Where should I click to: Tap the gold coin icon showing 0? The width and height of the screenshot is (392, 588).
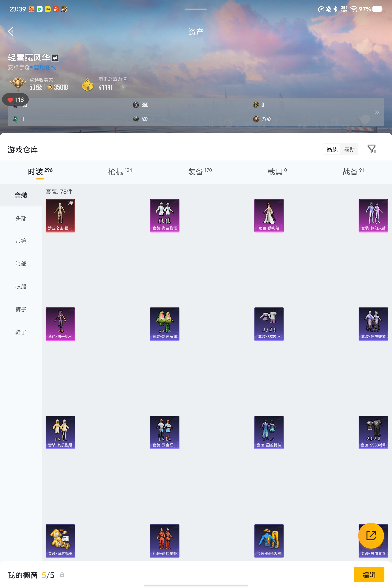pyautogui.click(x=256, y=105)
